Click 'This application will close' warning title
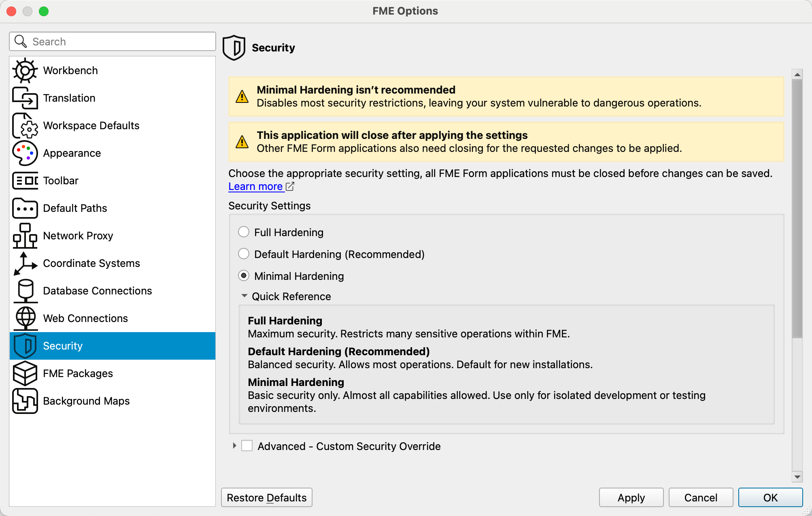812x516 pixels. 392,135
